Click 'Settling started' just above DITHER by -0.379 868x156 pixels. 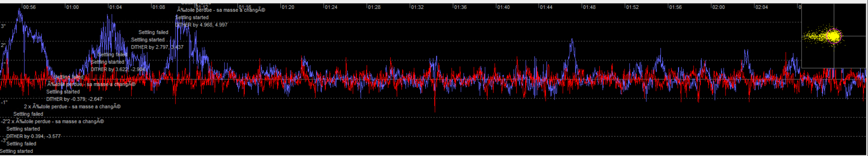pos(63,92)
